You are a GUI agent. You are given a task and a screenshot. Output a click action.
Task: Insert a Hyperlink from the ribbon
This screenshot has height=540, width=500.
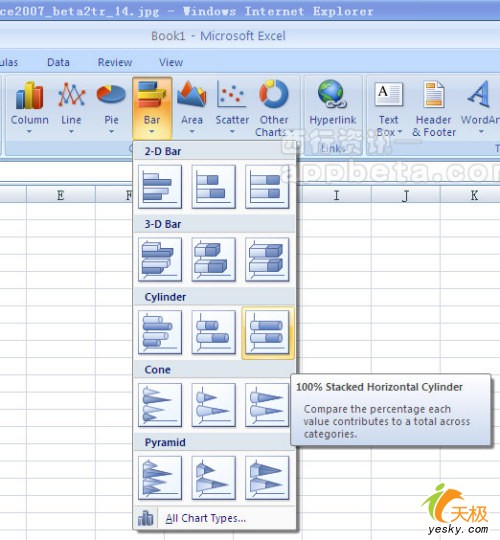click(x=333, y=107)
